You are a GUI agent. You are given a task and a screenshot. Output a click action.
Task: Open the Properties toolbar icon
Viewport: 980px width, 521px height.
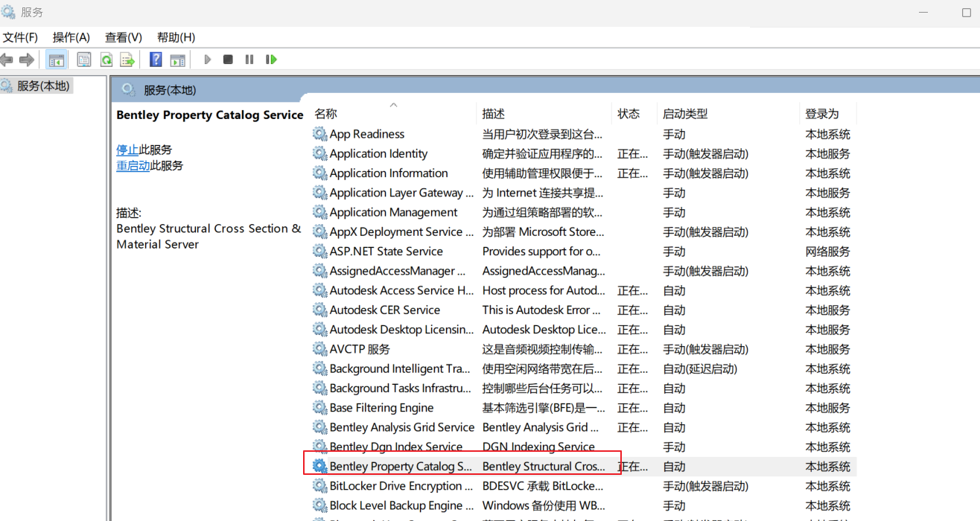pyautogui.click(x=84, y=60)
